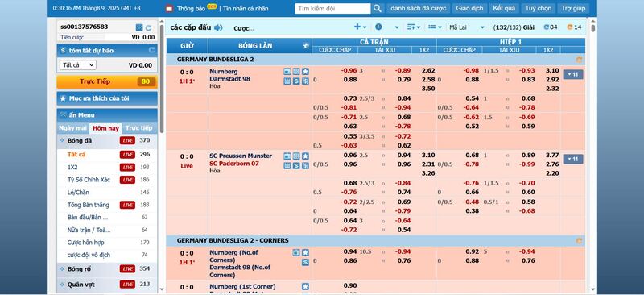Image resolution: width=644 pixels, height=295 pixels.
Task: Open Tin nhắn cá nhân personal messages
Action: coord(246,8)
